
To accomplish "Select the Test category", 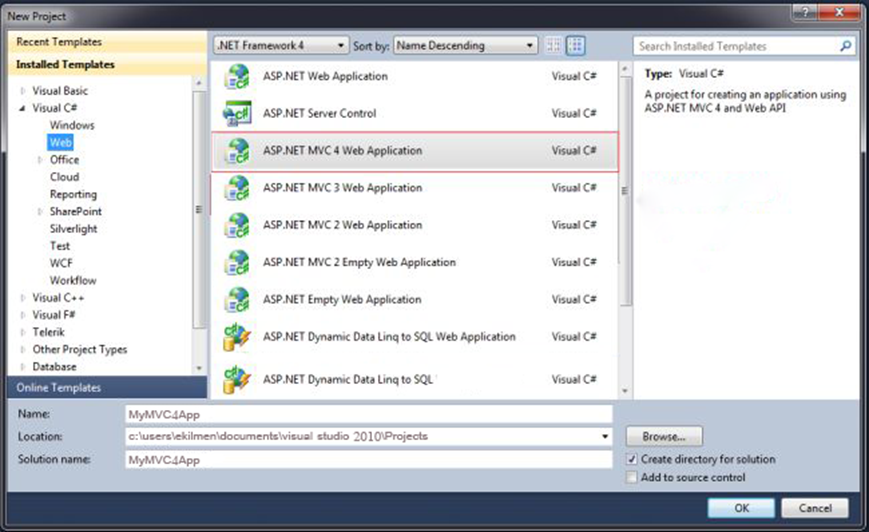I will click(60, 246).
